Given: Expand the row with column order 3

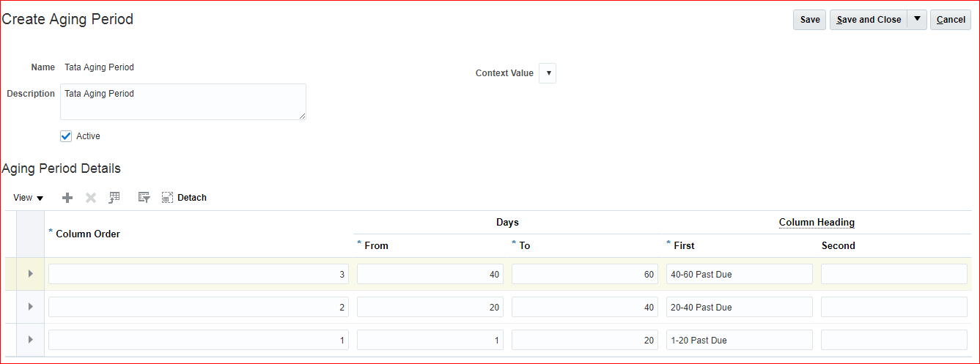Looking at the screenshot, I should click(30, 274).
